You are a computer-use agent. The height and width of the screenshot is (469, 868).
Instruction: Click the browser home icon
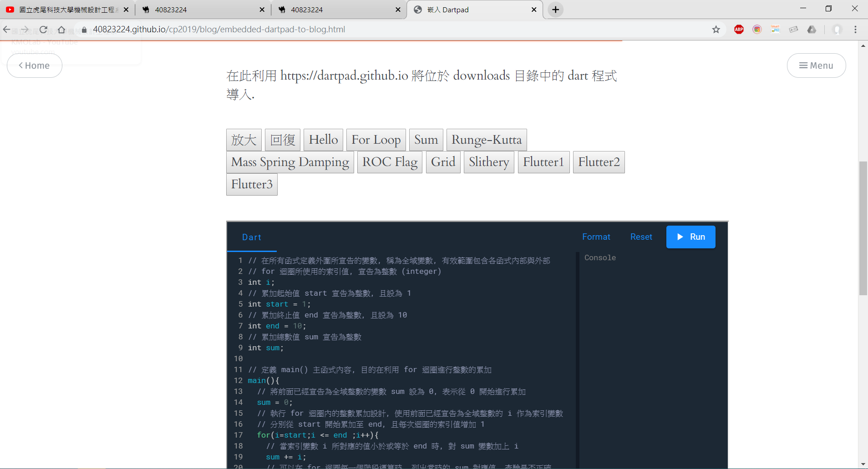[61, 30]
